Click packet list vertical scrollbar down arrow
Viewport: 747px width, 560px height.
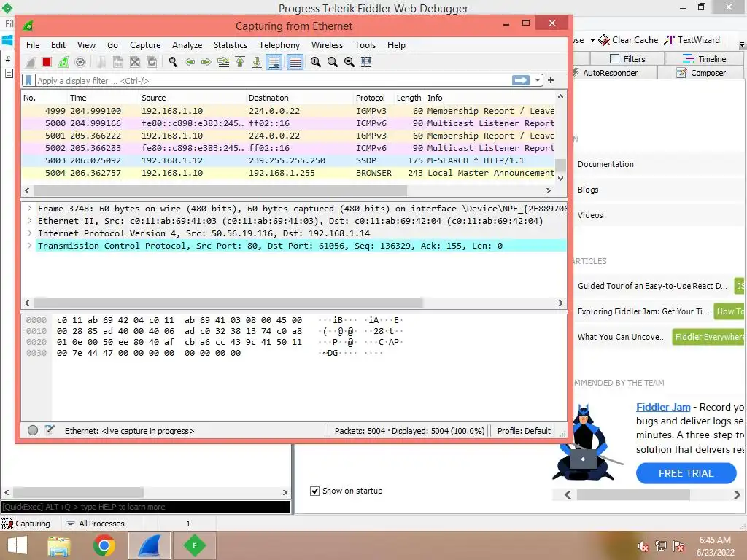tap(561, 179)
